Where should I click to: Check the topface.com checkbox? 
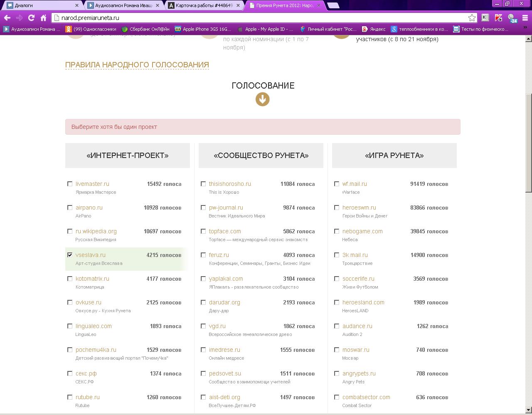tap(203, 231)
